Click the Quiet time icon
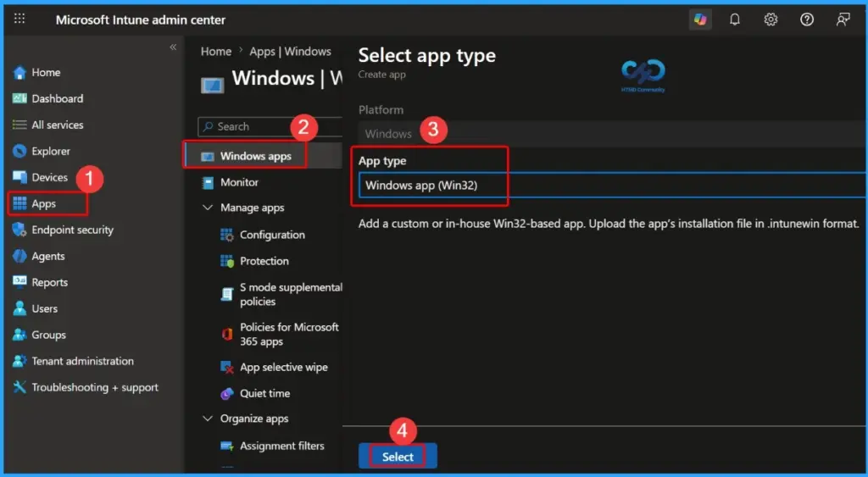This screenshot has width=868, height=477. point(227,393)
